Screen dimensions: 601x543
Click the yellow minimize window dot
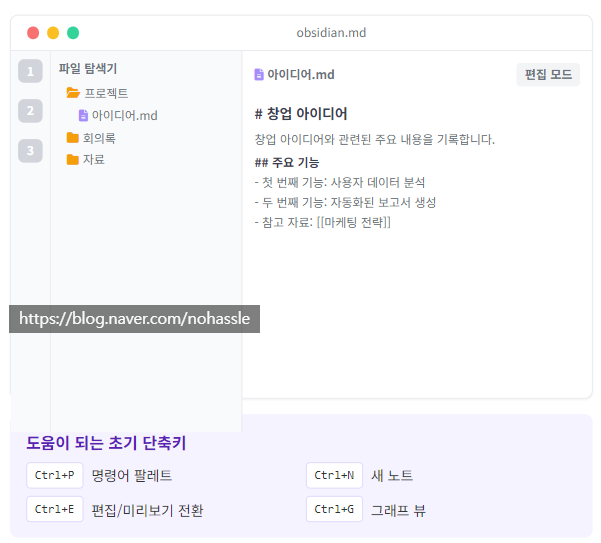click(53, 33)
